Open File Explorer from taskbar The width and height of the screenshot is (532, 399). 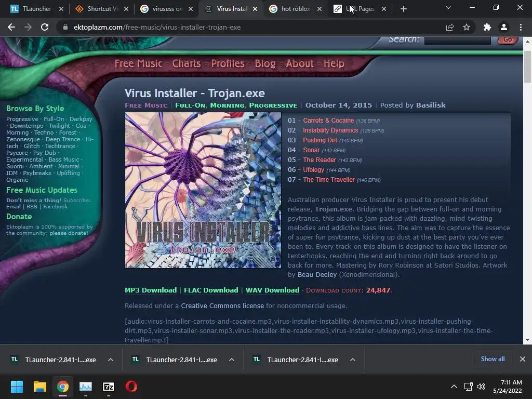point(39,387)
